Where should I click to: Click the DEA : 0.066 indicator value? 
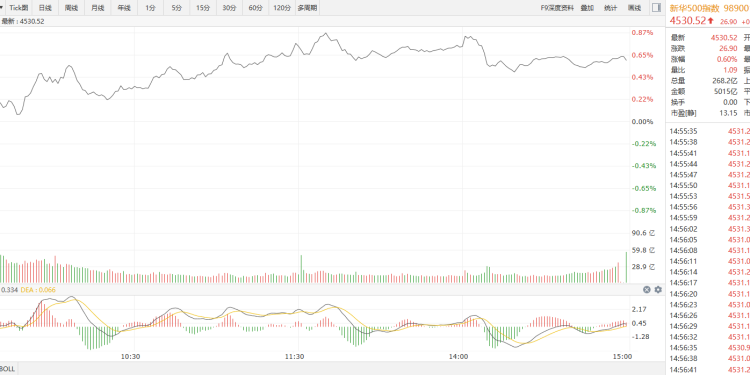click(38, 289)
